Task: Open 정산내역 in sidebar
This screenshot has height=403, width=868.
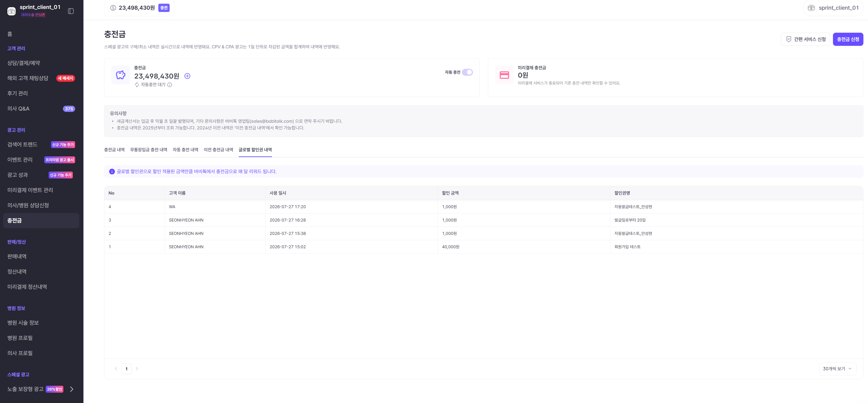Action: [41, 272]
